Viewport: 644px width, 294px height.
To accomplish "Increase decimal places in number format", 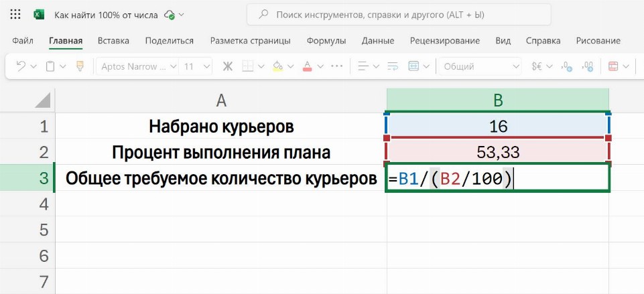I will coord(566,66).
